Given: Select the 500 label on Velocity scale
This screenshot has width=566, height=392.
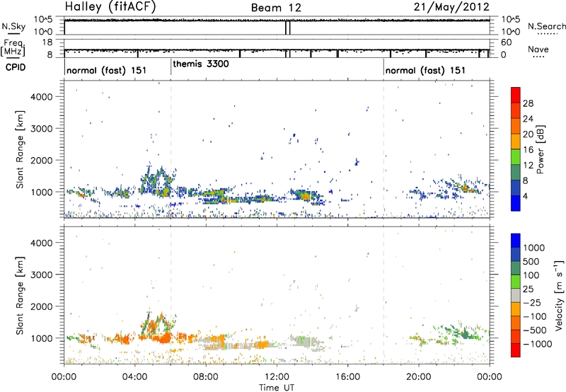Looking at the screenshot, I should (x=531, y=262).
